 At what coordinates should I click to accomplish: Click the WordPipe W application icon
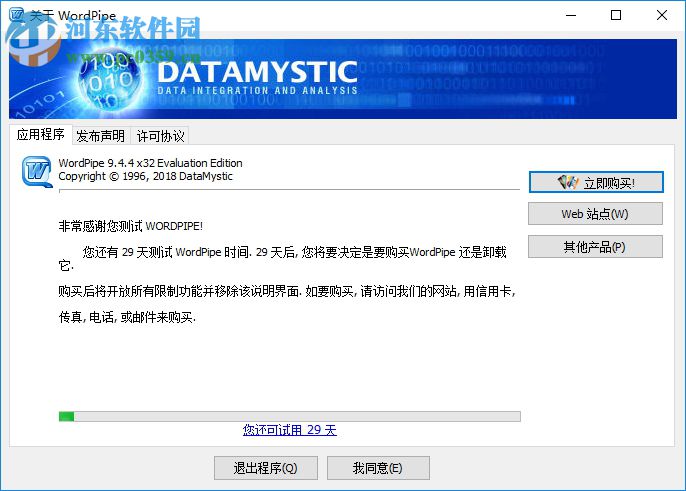click(x=37, y=172)
